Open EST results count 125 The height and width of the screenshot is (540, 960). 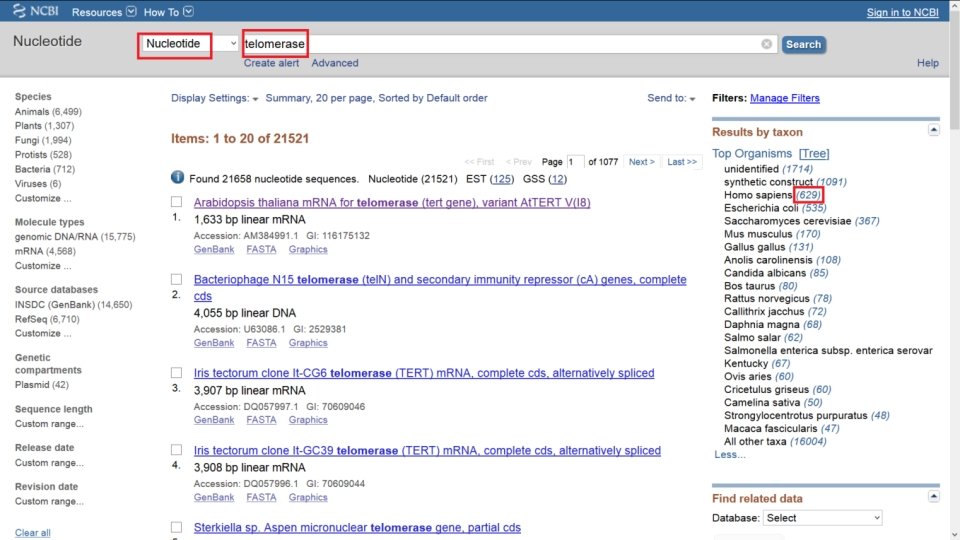[x=501, y=179]
